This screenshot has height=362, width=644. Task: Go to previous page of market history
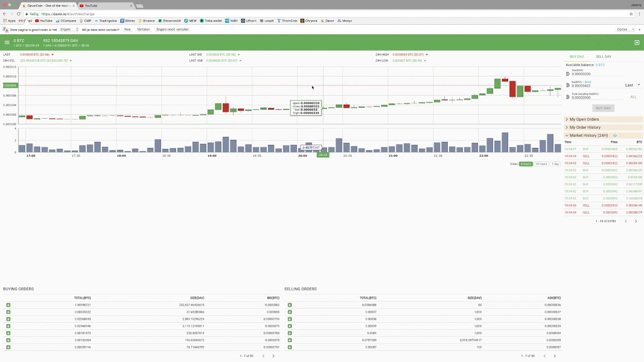(x=626, y=221)
